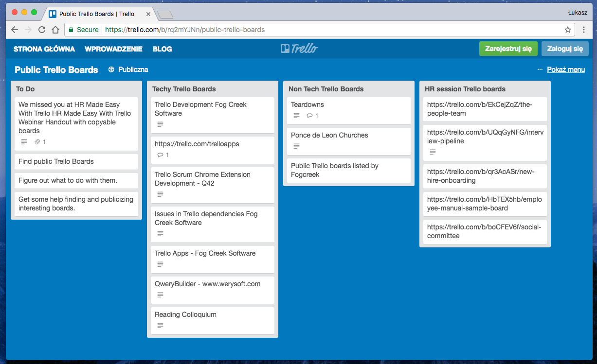Open WPROWADZENIE in the navigation bar
Screen dimensions: 597x364
pyautogui.click(x=113, y=49)
